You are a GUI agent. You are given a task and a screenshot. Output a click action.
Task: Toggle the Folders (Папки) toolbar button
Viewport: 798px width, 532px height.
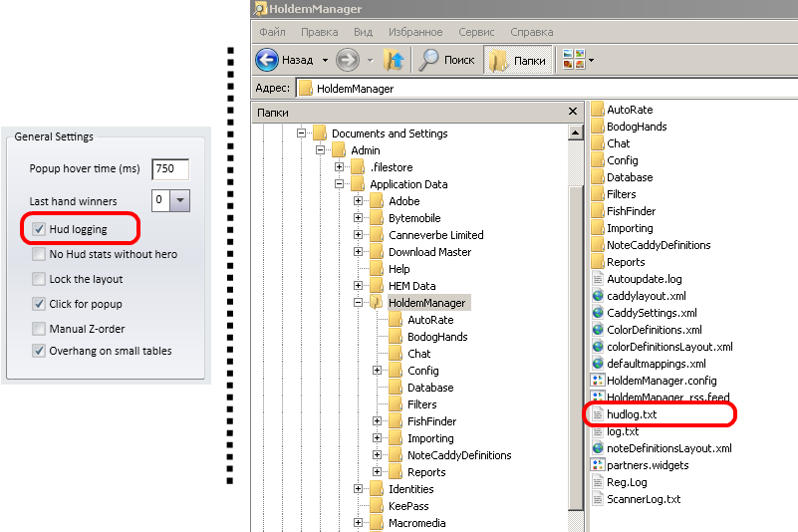[518, 60]
